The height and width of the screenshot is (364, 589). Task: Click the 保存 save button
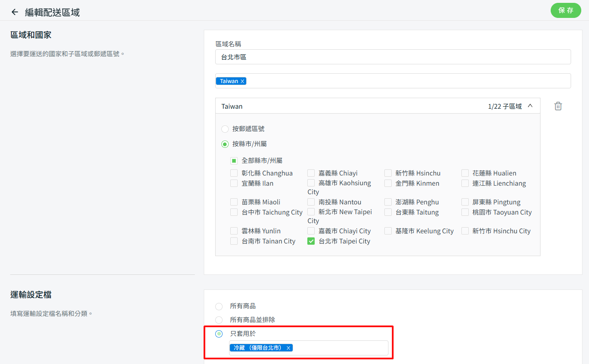[565, 11]
